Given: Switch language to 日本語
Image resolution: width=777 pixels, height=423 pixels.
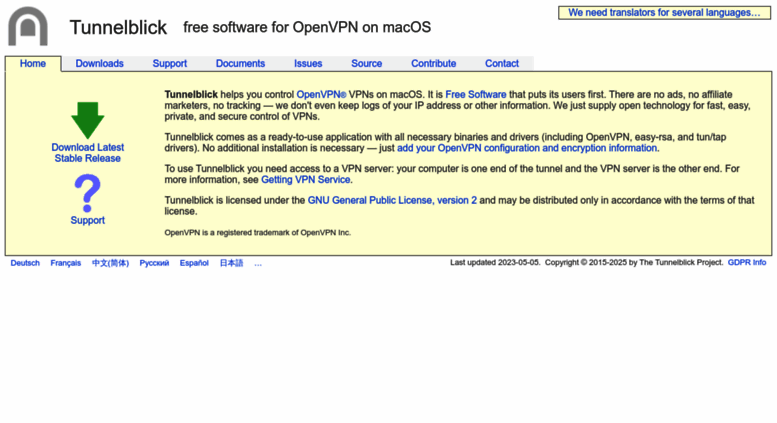Looking at the screenshot, I should (231, 263).
